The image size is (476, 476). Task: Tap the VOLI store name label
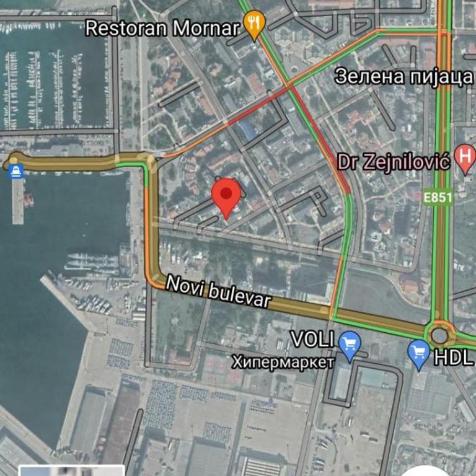[x=312, y=339]
